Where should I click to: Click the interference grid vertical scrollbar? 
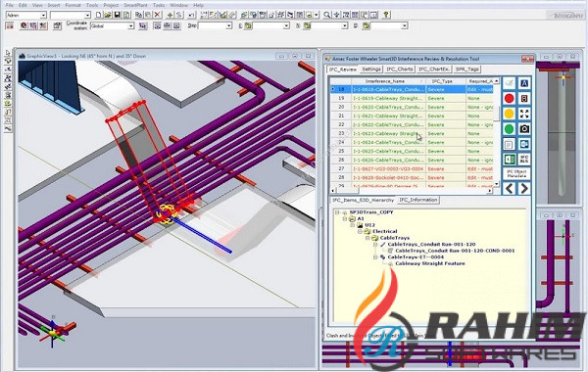(497, 132)
